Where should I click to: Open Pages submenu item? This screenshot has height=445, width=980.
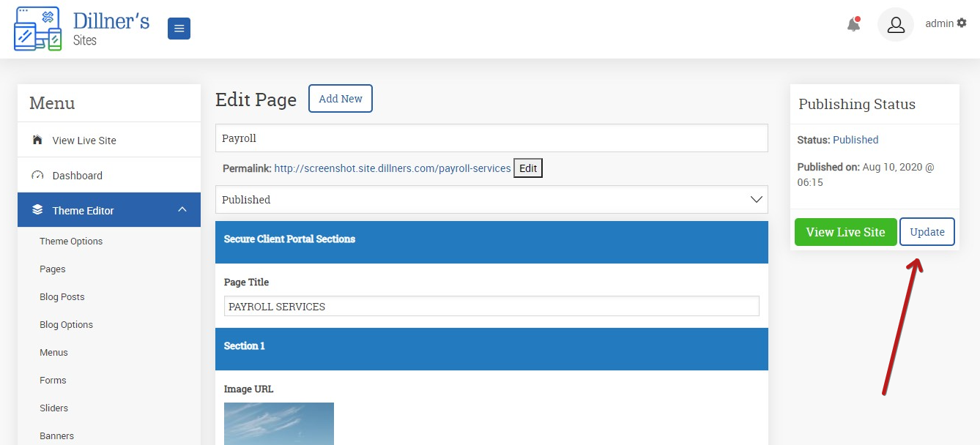click(53, 269)
